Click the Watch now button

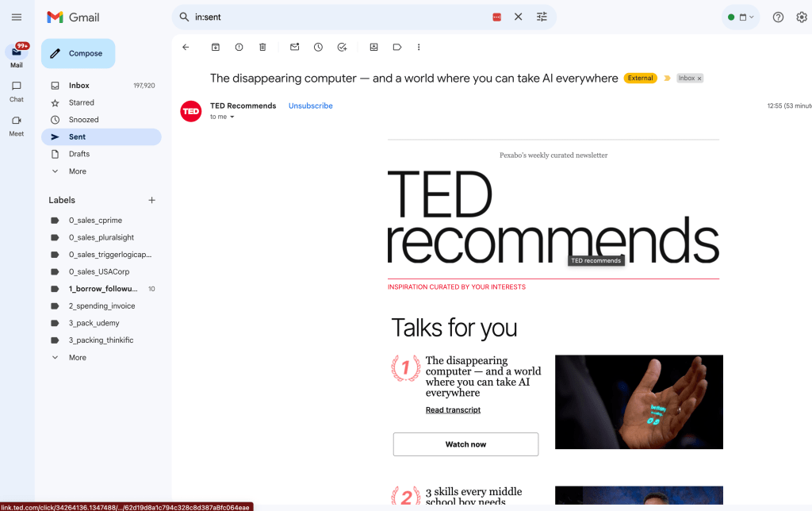coord(465,444)
